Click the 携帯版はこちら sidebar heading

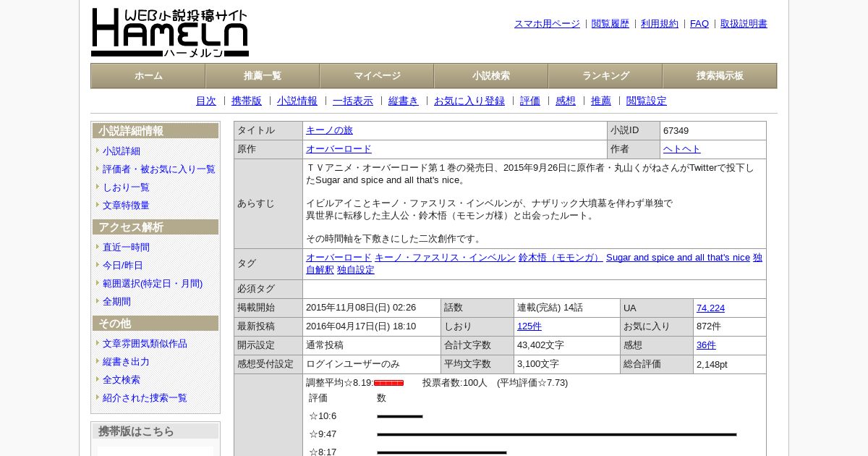156,431
